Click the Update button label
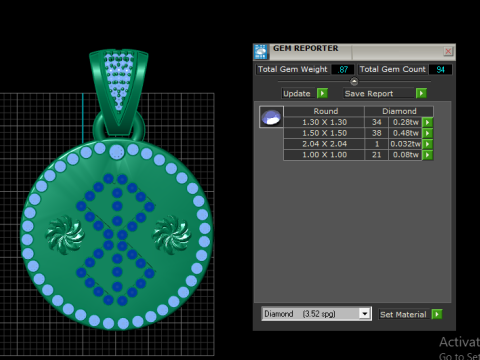 coord(297,94)
